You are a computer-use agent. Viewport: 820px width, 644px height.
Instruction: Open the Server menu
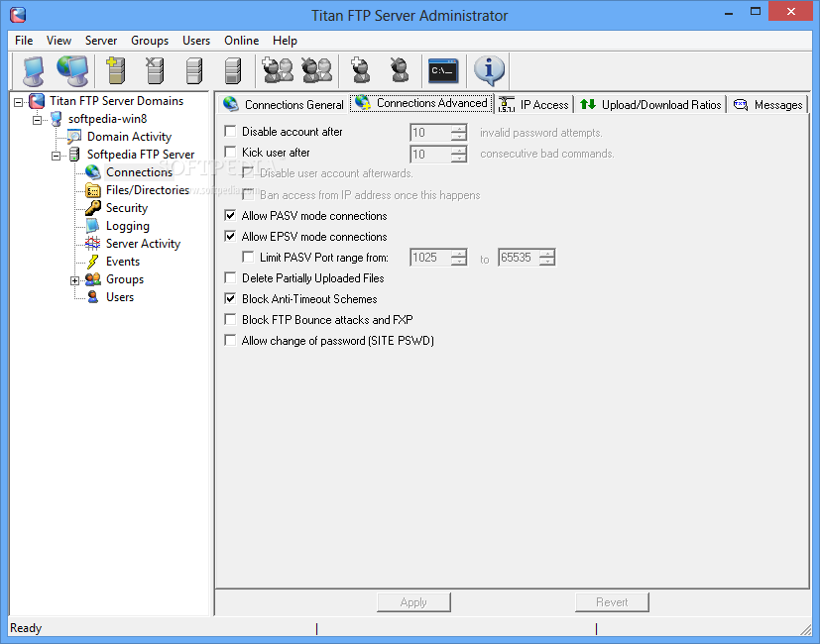(x=101, y=41)
